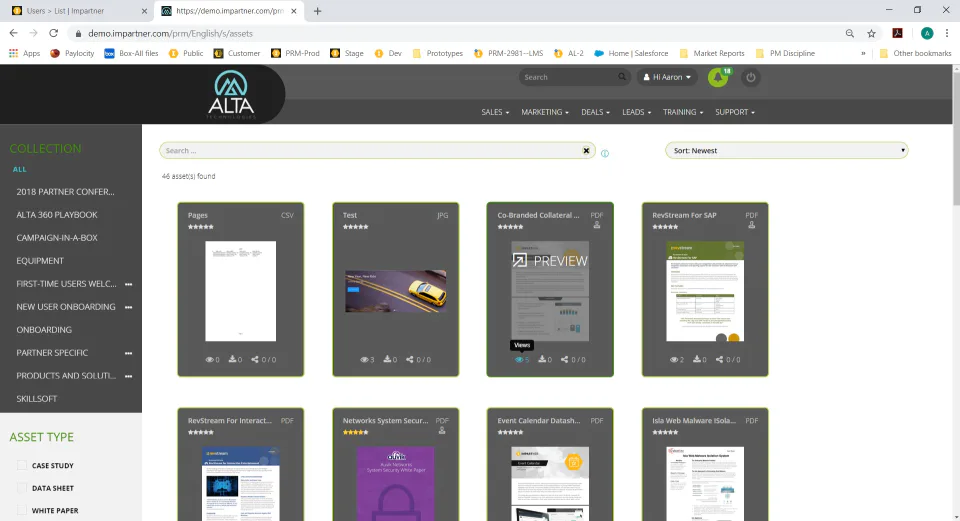The width and height of the screenshot is (960, 521).
Task: Rate Networks System Security with its stars
Action: click(356, 432)
